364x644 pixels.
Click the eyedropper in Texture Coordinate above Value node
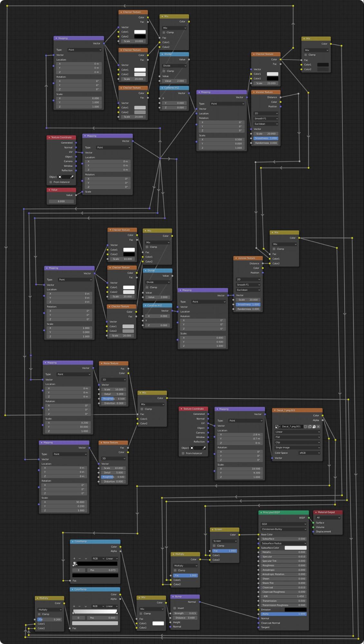72,177
